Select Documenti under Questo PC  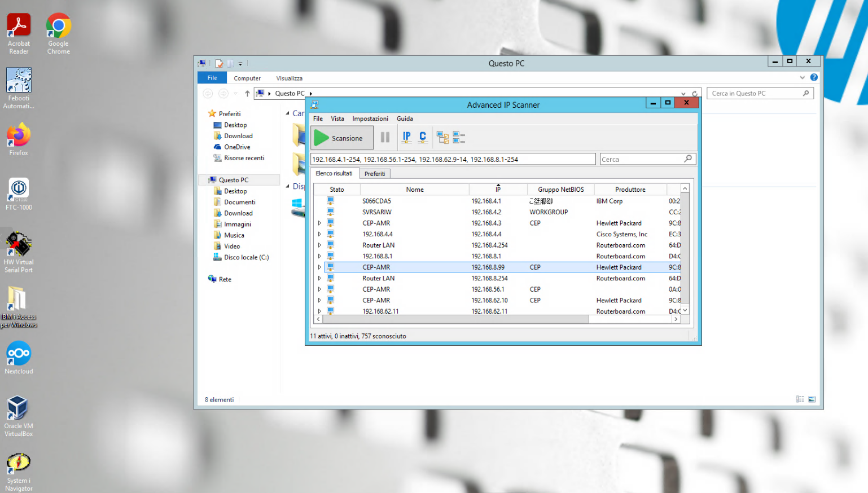(x=239, y=202)
